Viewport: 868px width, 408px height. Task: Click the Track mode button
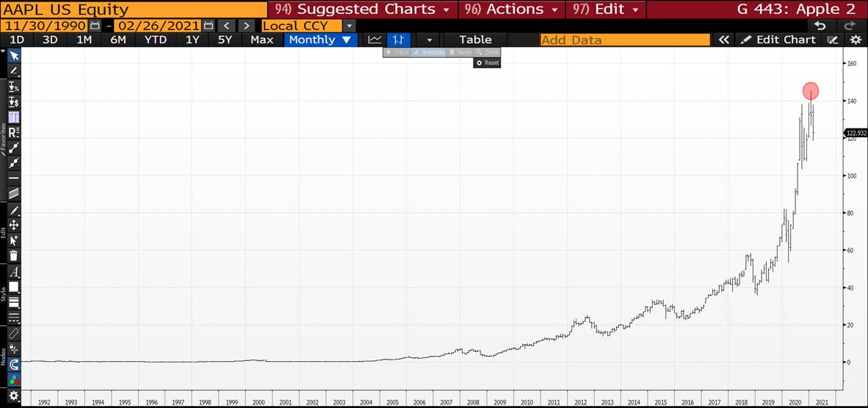tap(397, 52)
